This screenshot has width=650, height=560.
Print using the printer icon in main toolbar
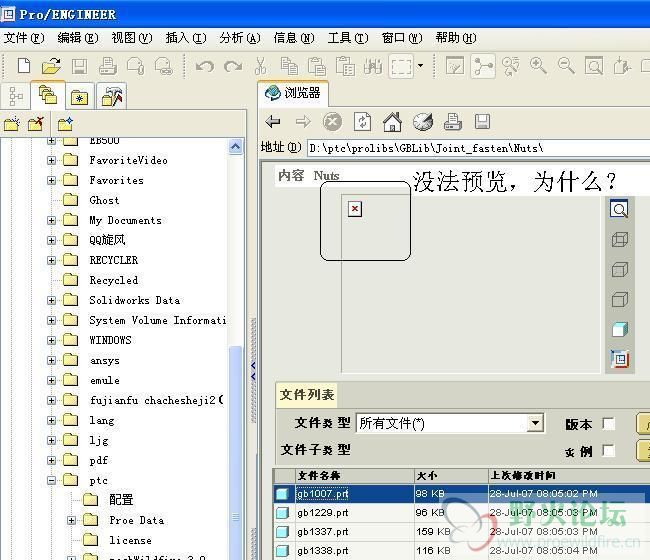[x=107, y=66]
